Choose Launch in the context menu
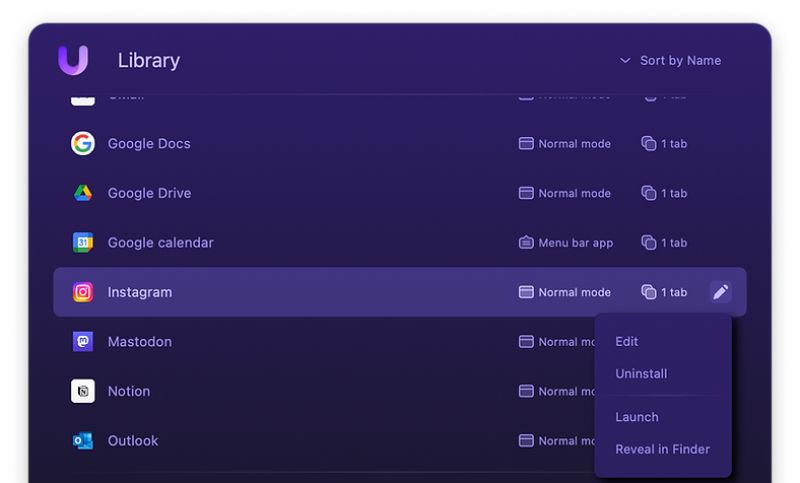This screenshot has height=483, width=800. tap(637, 417)
